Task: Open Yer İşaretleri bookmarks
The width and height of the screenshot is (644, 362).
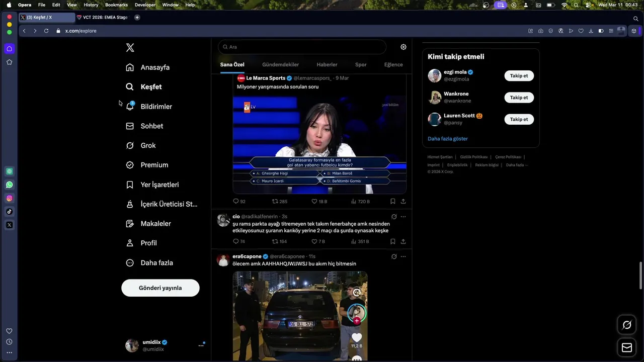Action: coord(152,185)
